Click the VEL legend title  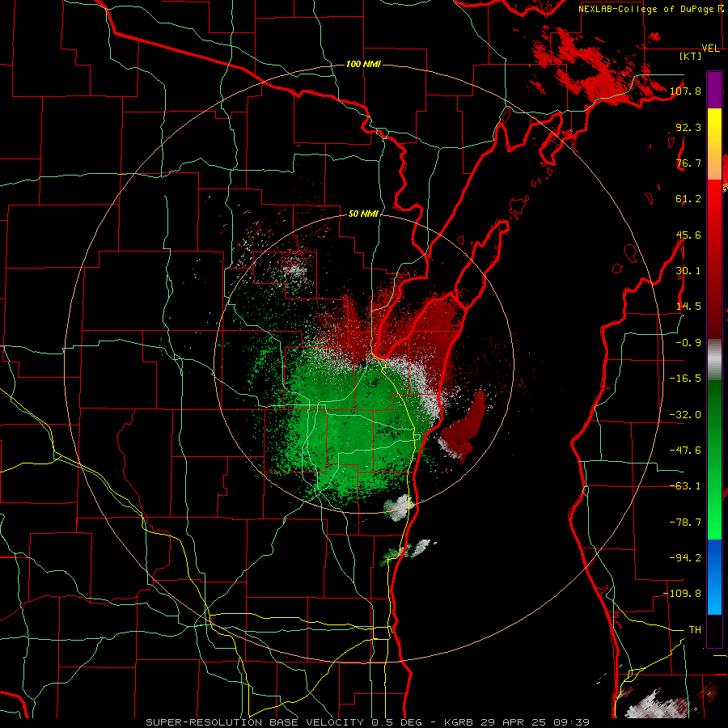pyautogui.click(x=711, y=49)
